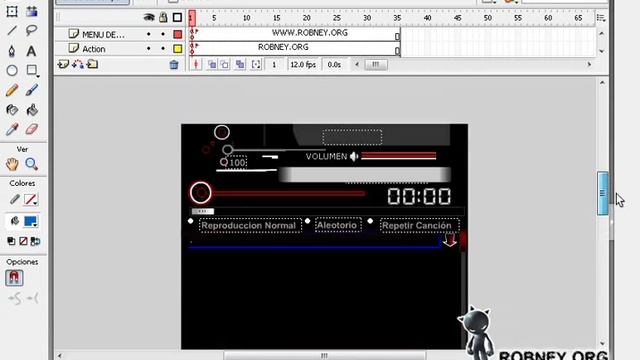Click the red VOLUMEN slider bar
The height and width of the screenshot is (360, 640).
coord(399,156)
